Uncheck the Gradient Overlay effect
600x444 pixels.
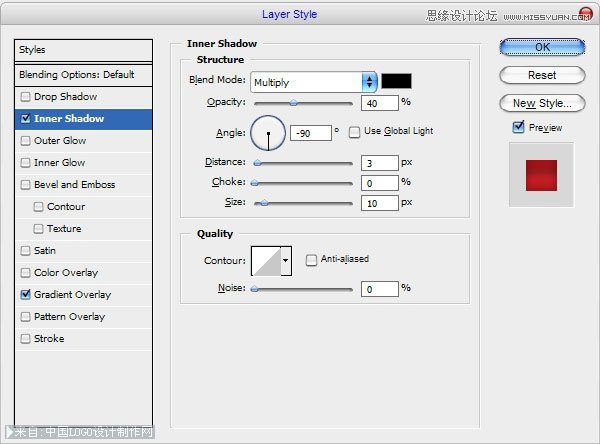coord(26,295)
